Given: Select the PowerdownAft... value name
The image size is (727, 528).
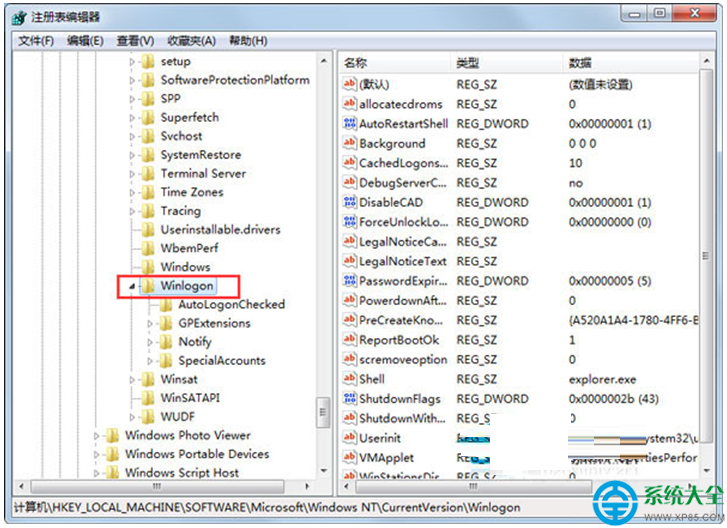Looking at the screenshot, I should (402, 300).
